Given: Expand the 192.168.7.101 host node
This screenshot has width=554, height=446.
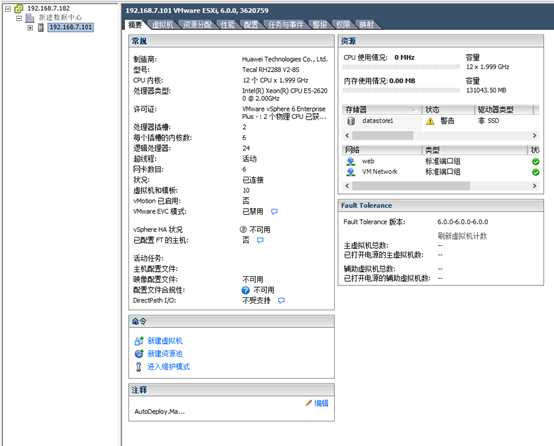Looking at the screenshot, I should pos(30,28).
